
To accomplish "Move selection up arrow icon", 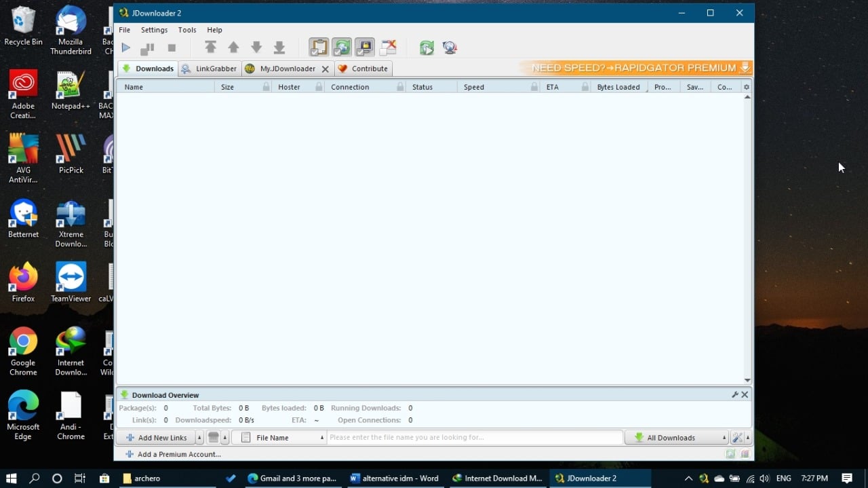I will click(233, 47).
